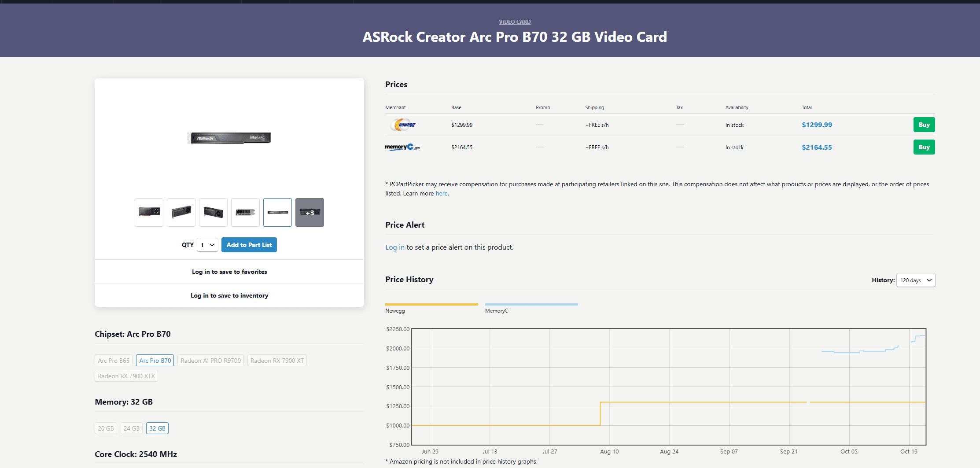Toggle the blue MemoryC legend line
Image resolution: width=980 pixels, height=468 pixels.
point(531,304)
